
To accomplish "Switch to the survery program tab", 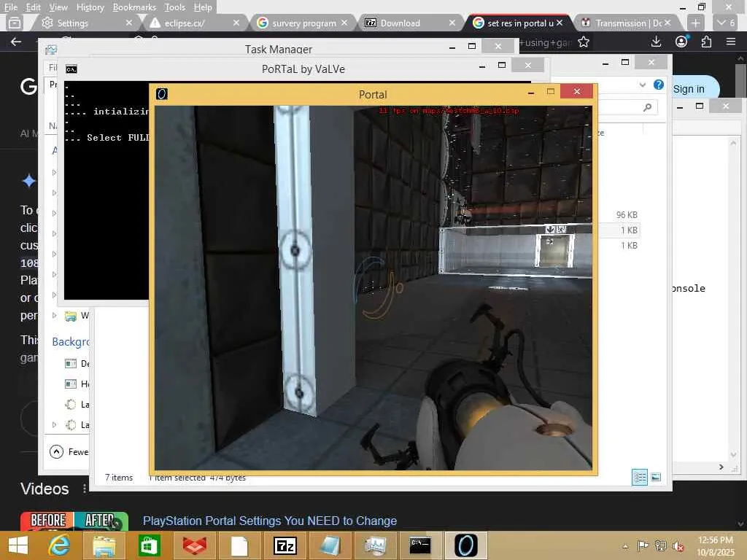I will point(303,23).
